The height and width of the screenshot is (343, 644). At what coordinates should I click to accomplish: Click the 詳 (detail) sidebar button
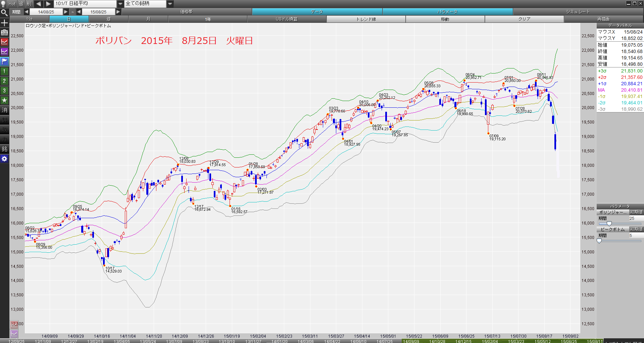[x=4, y=120]
